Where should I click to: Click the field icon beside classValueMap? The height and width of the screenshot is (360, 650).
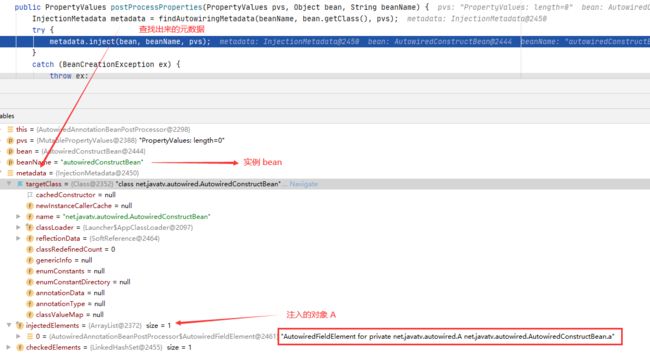tap(29, 315)
